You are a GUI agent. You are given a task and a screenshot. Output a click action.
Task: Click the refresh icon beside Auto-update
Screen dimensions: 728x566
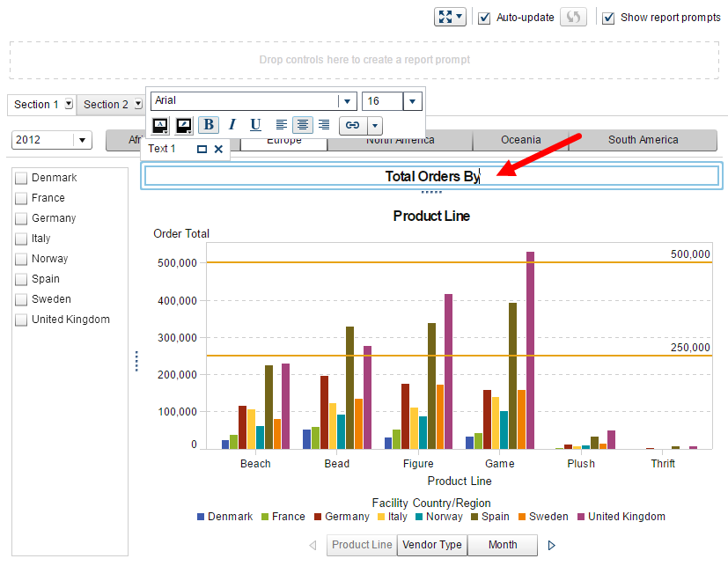573,18
